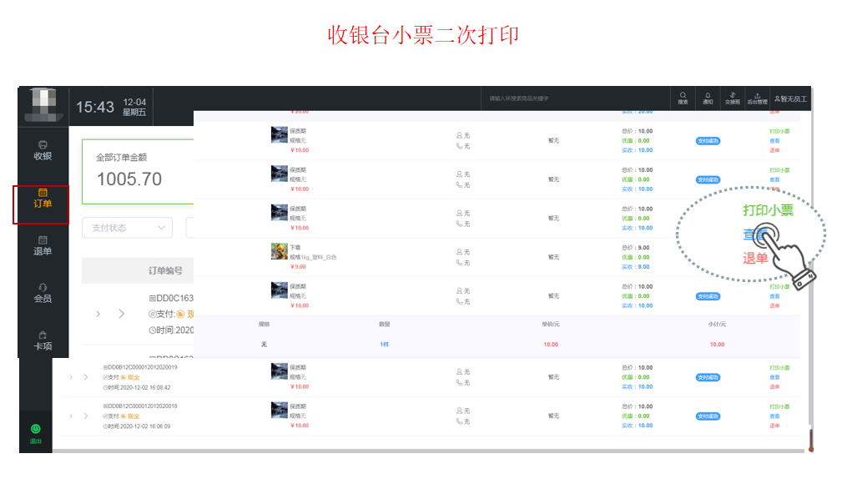This screenshot has width=842, height=504.
Task: Click product thumbnail of the 下雪 item
Action: pyautogui.click(x=280, y=251)
